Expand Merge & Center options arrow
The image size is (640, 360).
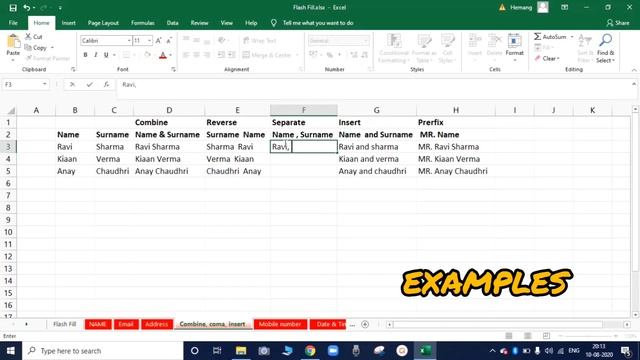(x=298, y=55)
